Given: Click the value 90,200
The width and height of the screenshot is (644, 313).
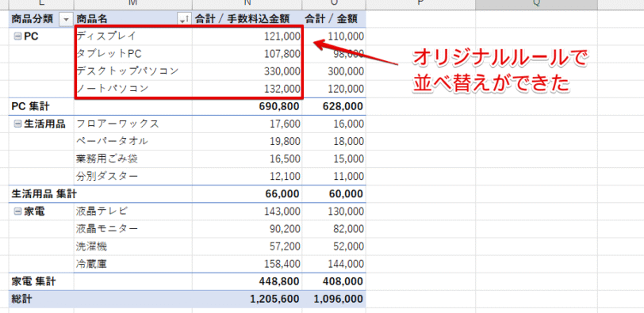Looking at the screenshot, I should click(285, 229).
